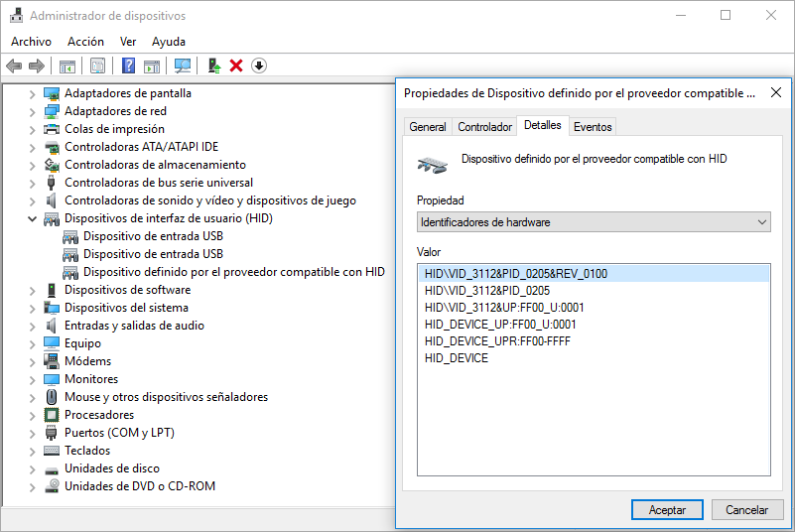This screenshot has height=532, width=795.
Task: Click the Adaptadores de pantalla icon
Action: (x=52, y=93)
